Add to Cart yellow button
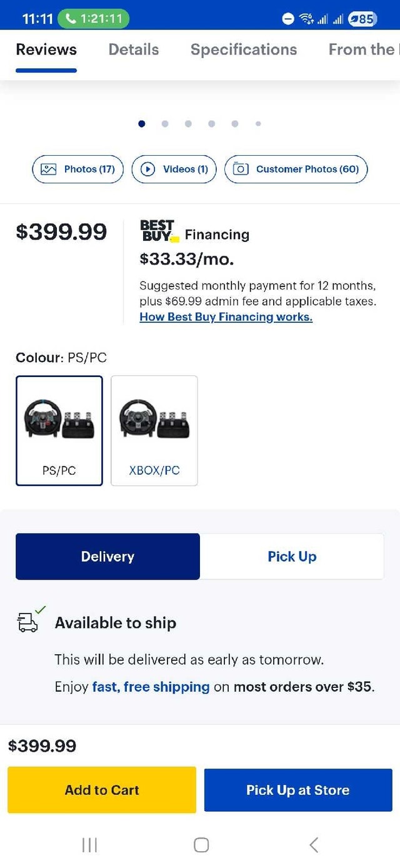The image size is (400, 868). coord(102,790)
